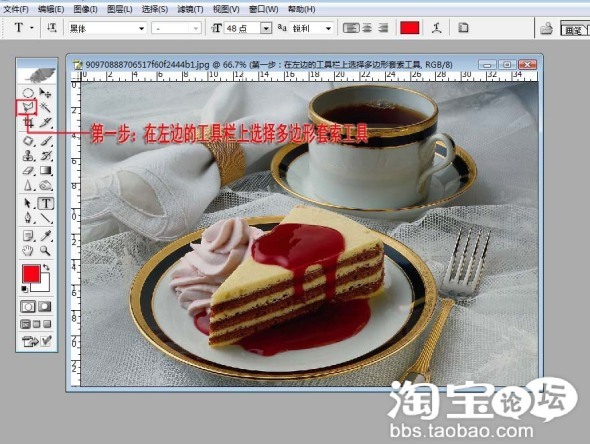Open the 画笔 palette tab
Image resolution: width=590 pixels, height=444 pixels.
tap(574, 29)
